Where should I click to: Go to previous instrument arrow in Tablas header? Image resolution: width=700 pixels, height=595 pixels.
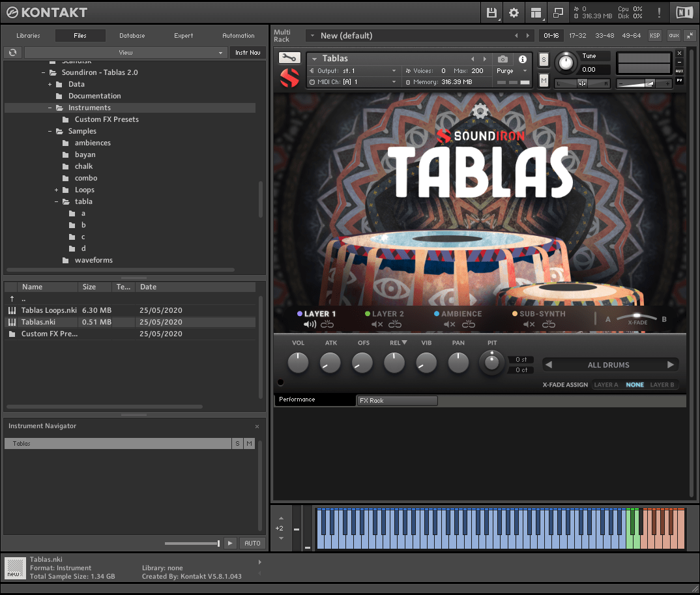(x=473, y=59)
